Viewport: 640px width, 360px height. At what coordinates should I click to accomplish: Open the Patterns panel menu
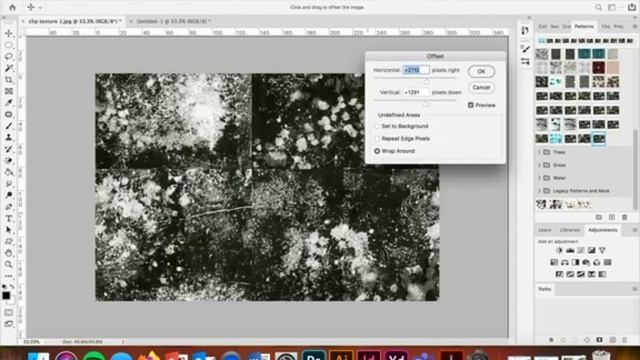coord(635,26)
